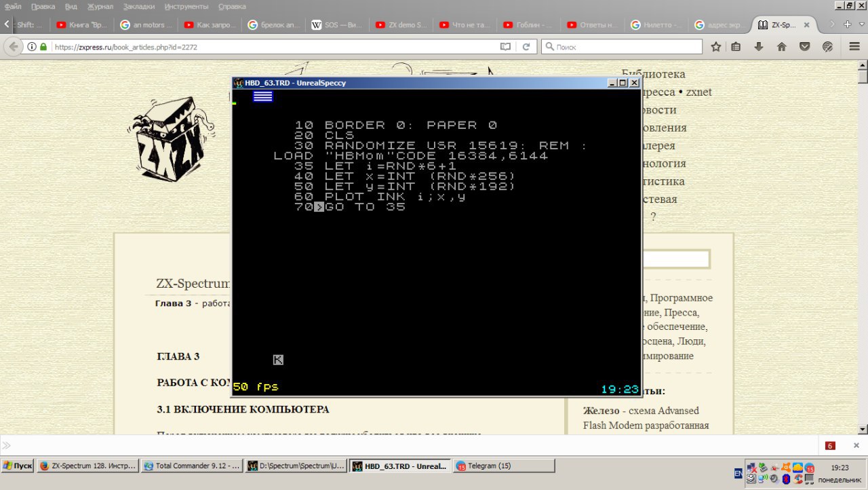Switch to 'D:\Spectrum\Spectrum\U...' taskbar button

[296, 466]
